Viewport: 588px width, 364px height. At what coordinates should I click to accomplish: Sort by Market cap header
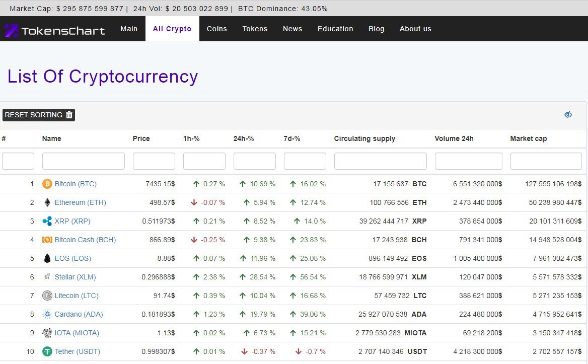pyautogui.click(x=529, y=138)
